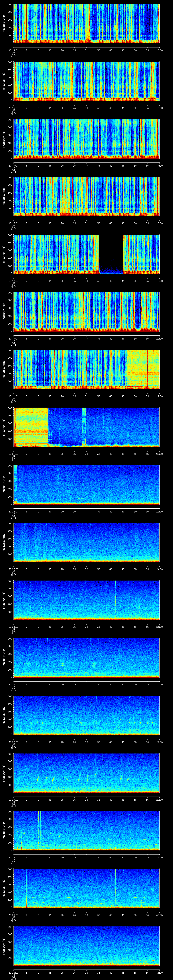This screenshot has width=173, height=980.
Task: Click the 23:28:00 start time label
Action: (14, 858)
